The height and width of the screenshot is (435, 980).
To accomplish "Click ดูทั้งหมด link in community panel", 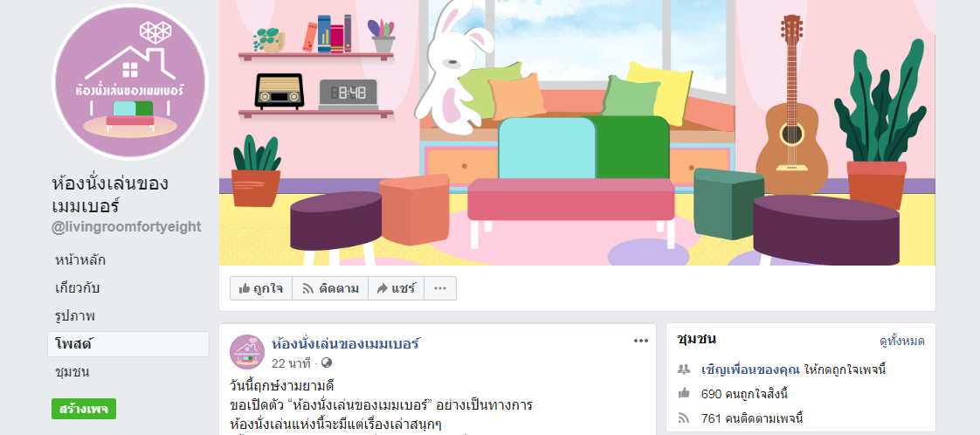I will coord(902,342).
